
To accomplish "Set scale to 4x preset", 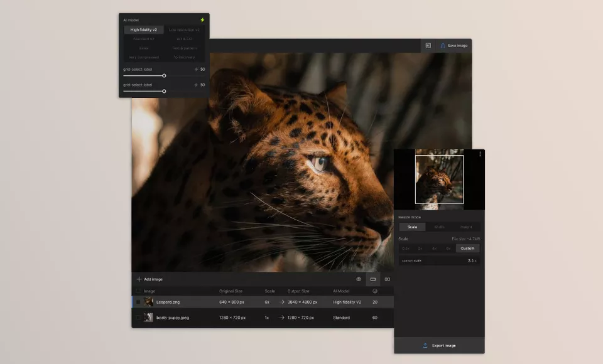I will point(434,249).
